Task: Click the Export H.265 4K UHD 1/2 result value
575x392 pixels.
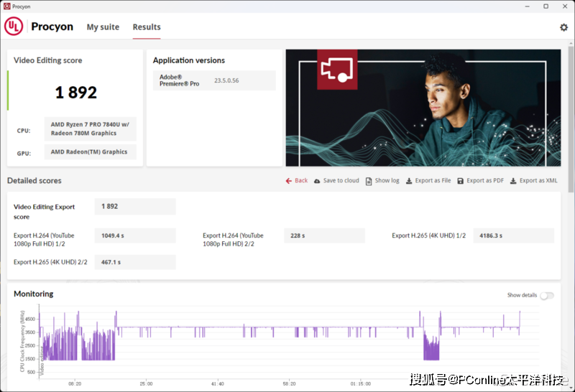Action: (513, 235)
